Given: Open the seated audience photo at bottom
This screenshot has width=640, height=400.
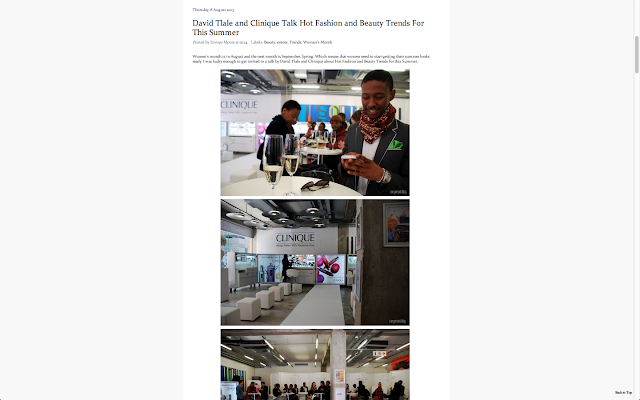Looking at the screenshot, I should tap(315, 365).
